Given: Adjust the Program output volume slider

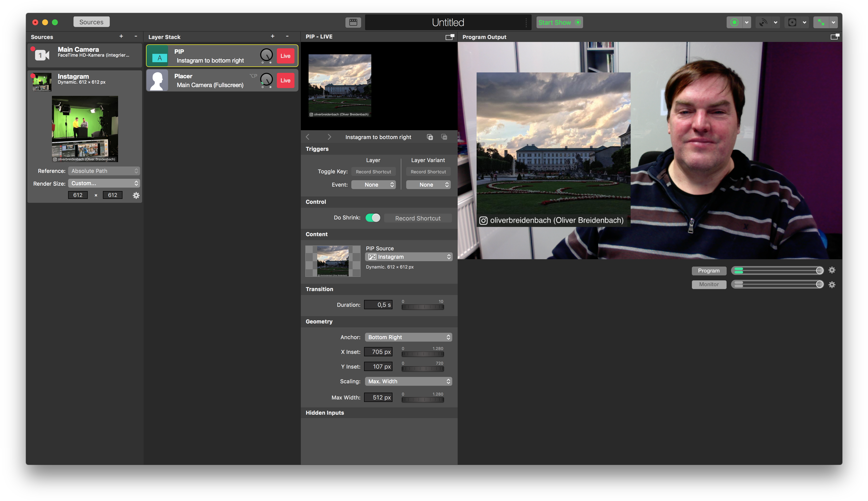Looking at the screenshot, I should point(777,270).
